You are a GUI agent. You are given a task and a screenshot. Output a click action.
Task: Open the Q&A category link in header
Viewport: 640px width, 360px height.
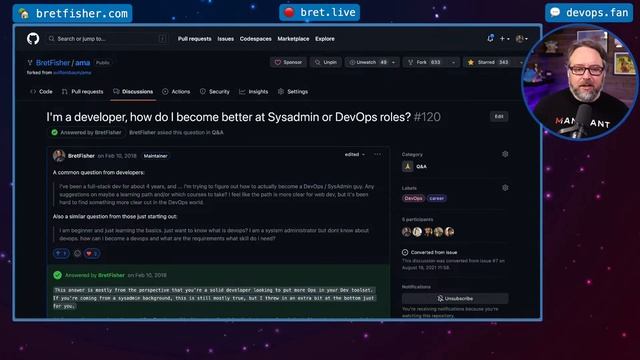point(218,133)
